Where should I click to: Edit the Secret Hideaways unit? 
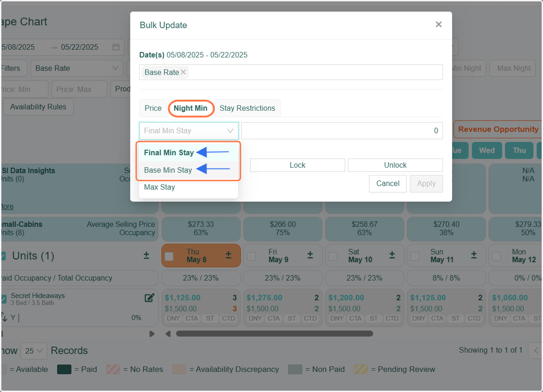[x=149, y=298]
